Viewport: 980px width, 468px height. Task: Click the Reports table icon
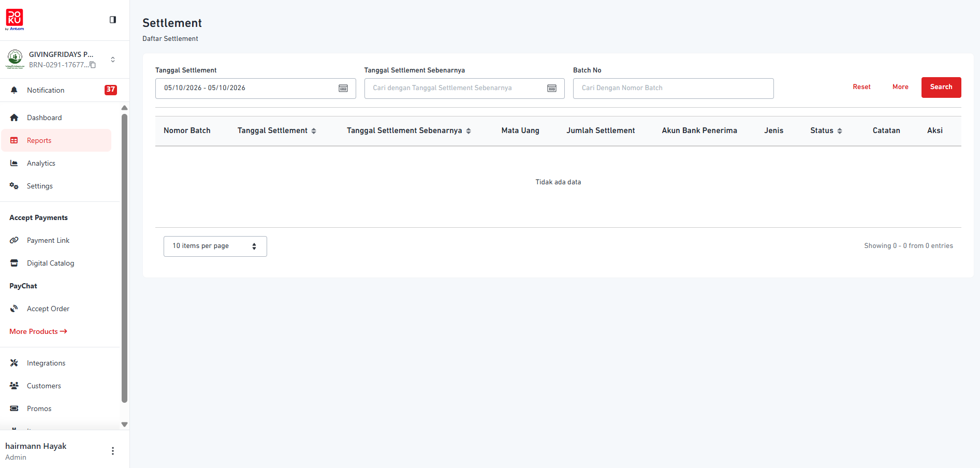click(14, 140)
